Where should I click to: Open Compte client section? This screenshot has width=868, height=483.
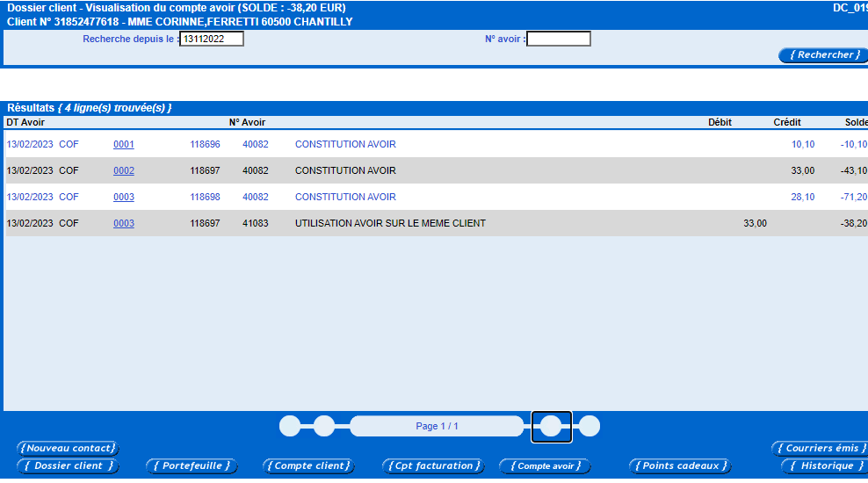[309, 465]
